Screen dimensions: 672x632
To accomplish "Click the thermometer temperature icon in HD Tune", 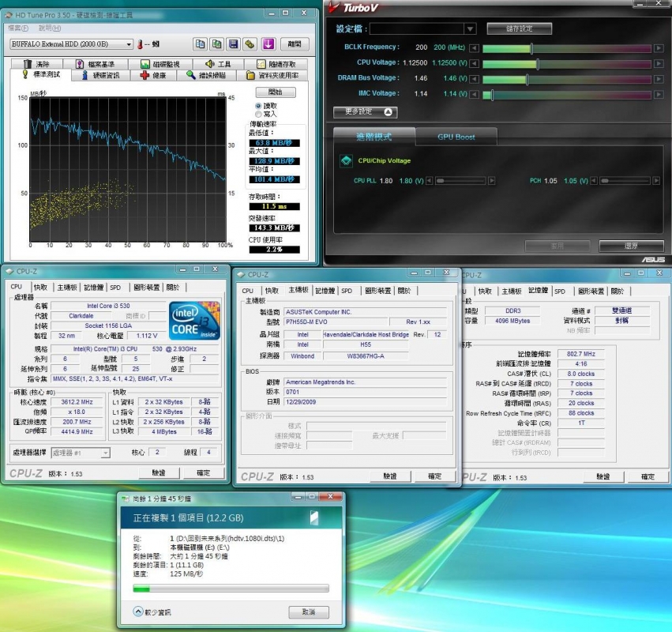I will (141, 44).
